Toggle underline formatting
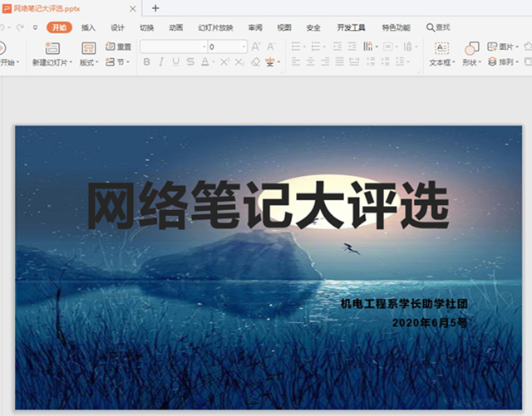Image resolution: width=532 pixels, height=416 pixels. pyautogui.click(x=175, y=62)
